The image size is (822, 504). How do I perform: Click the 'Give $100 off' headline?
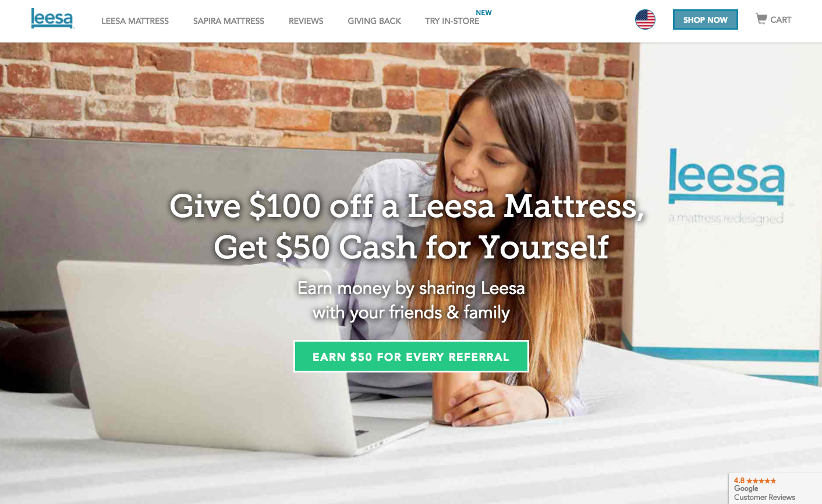[408, 226]
